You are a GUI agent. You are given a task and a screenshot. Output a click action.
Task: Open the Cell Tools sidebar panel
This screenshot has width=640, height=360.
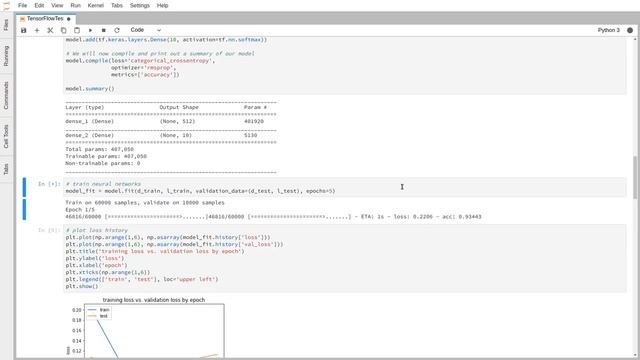click(x=6, y=137)
